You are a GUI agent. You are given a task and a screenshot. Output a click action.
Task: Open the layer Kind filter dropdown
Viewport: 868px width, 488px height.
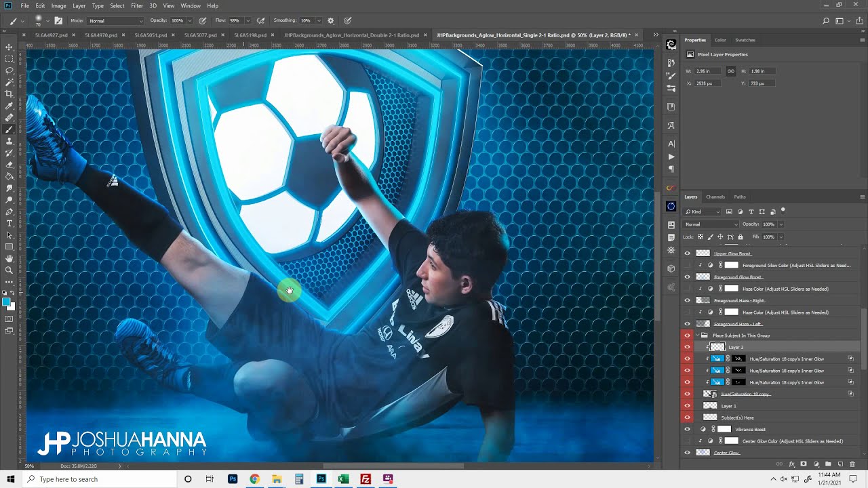point(703,211)
